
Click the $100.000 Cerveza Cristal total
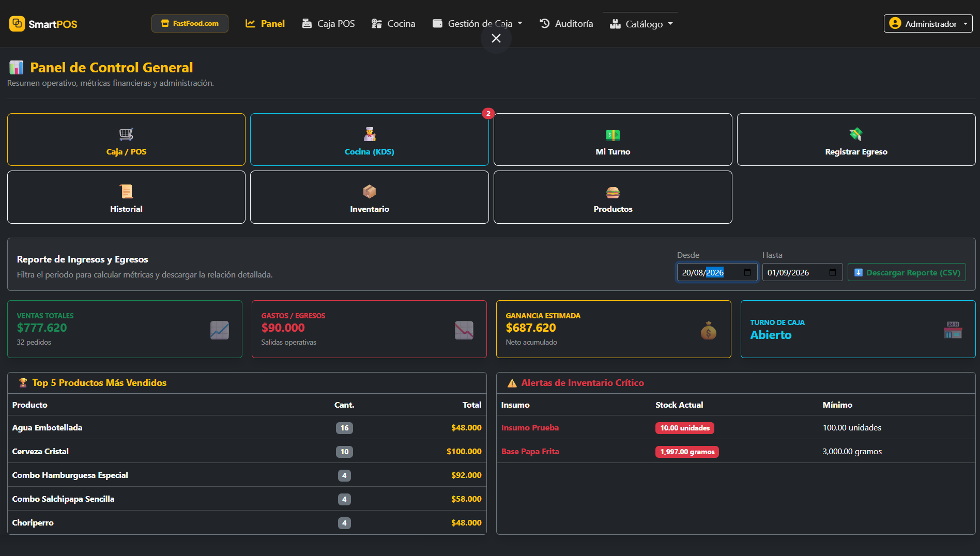464,451
